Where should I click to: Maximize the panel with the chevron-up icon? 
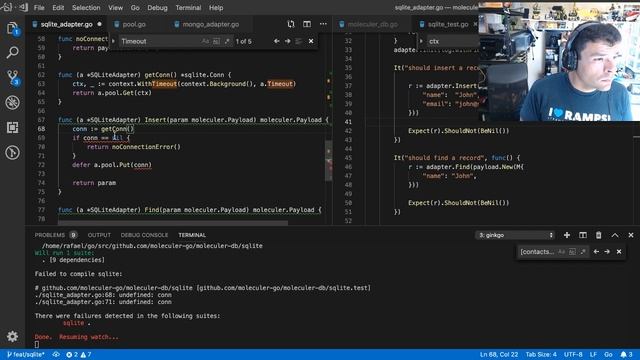(x=615, y=235)
